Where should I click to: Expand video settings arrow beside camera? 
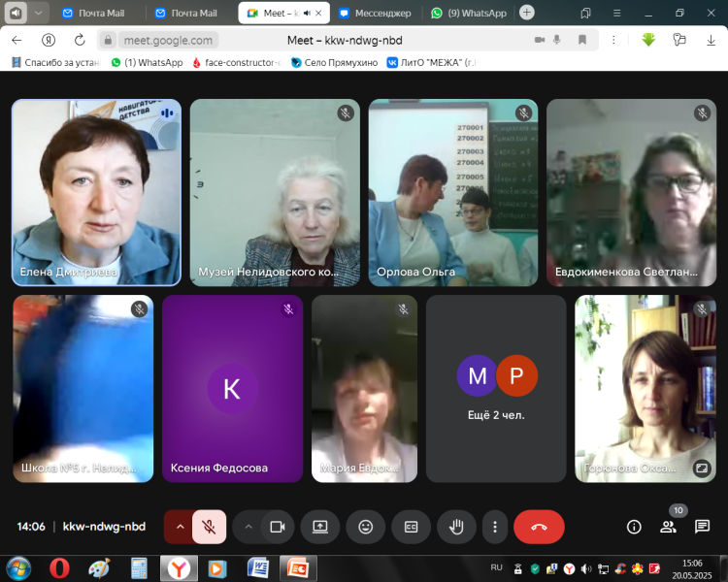(x=248, y=527)
